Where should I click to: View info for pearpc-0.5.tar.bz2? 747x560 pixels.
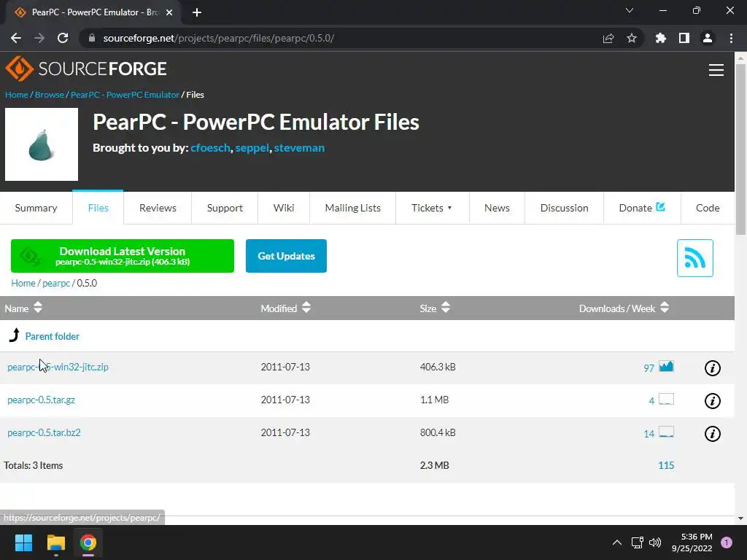(x=712, y=434)
